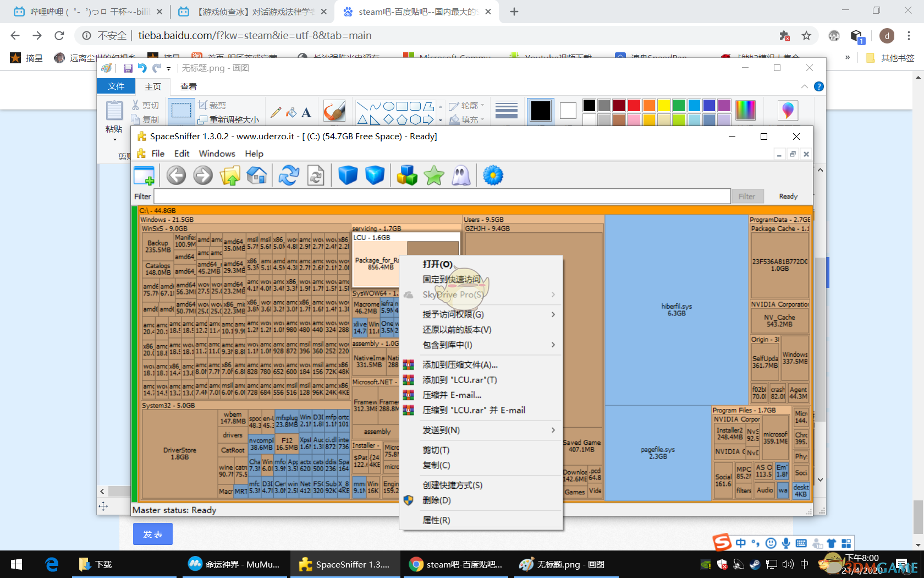Click the Paste clipboard icon in Paint
This screenshot has height=578, width=924.
[114, 111]
